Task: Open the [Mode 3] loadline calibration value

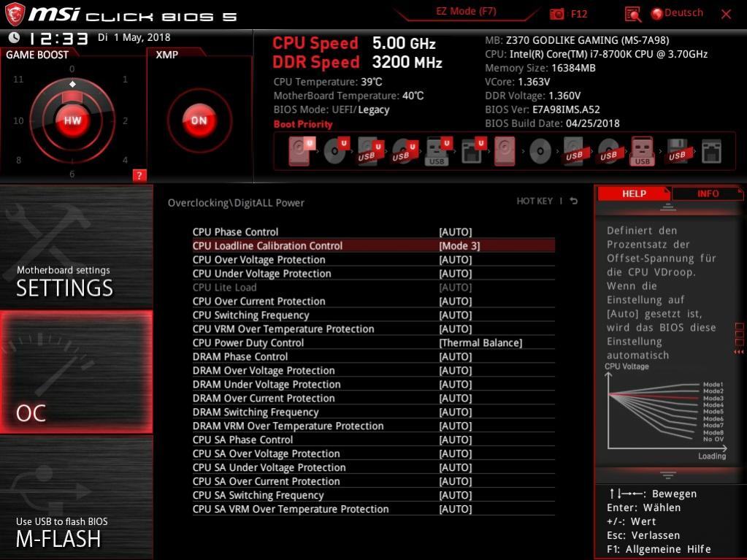Action: click(459, 246)
